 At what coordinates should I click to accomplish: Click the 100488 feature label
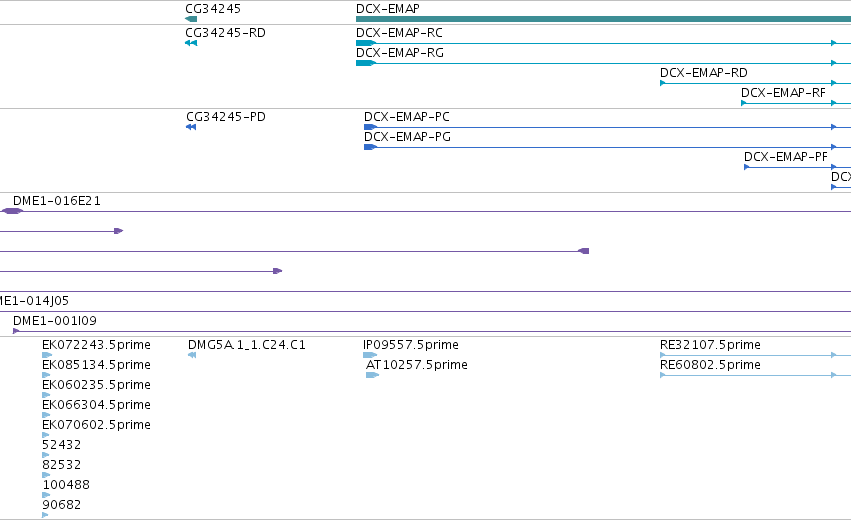(x=66, y=485)
